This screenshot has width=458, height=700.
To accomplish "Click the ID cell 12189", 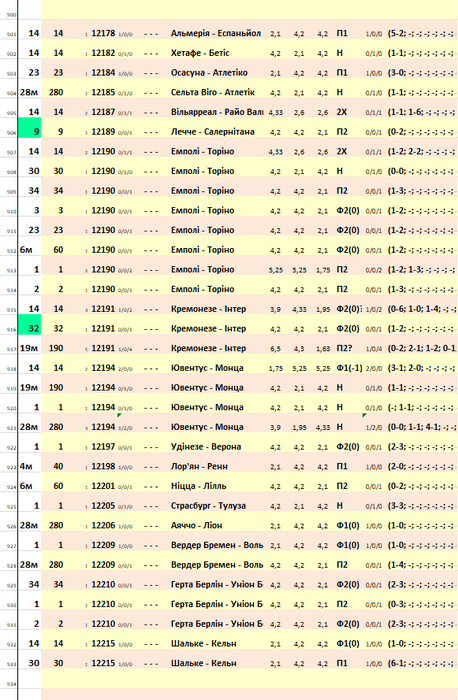I will point(103,132).
